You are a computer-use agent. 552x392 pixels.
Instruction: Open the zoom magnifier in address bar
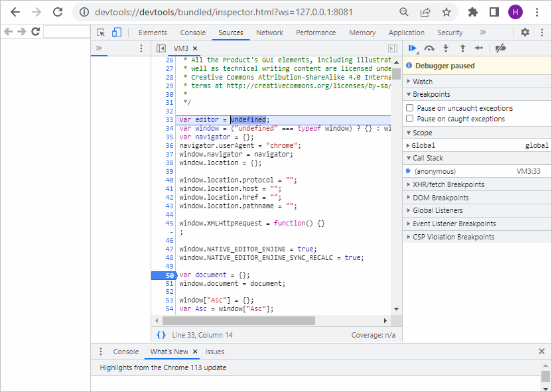[404, 12]
